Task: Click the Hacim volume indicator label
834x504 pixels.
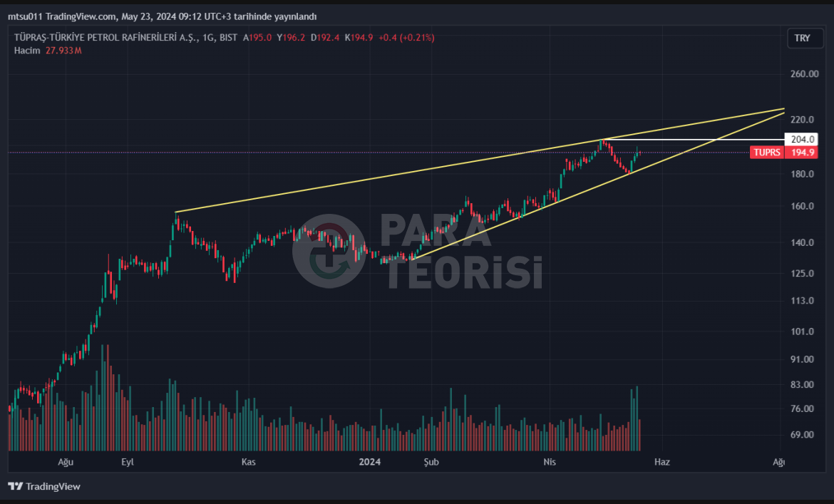Action: tap(27, 51)
